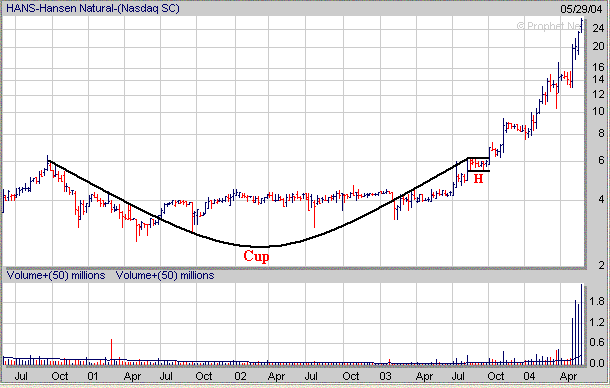Click the leftmost Volume+(50) millions label
This screenshot has height=388, width=610.
coord(56,276)
